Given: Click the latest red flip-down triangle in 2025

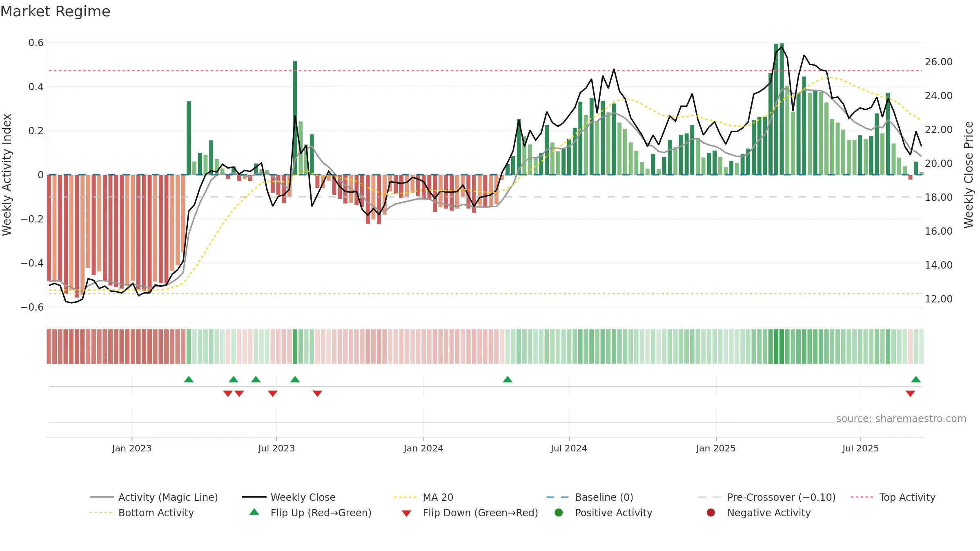Looking at the screenshot, I should tap(910, 393).
